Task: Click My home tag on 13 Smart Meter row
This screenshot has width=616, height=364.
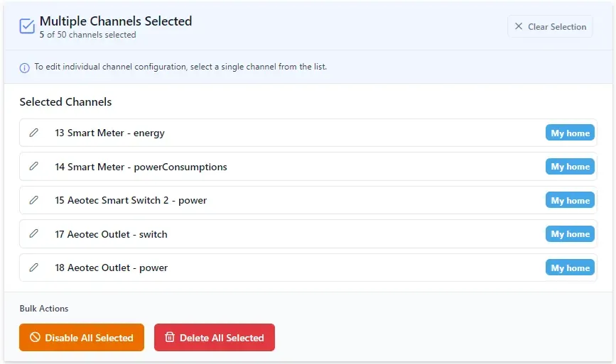Action: [x=570, y=133]
